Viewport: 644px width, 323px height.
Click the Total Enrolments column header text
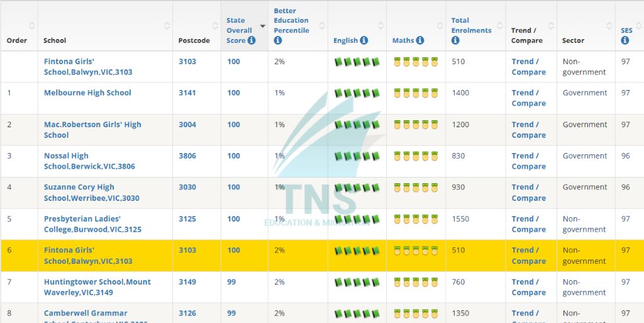pyautogui.click(x=471, y=25)
